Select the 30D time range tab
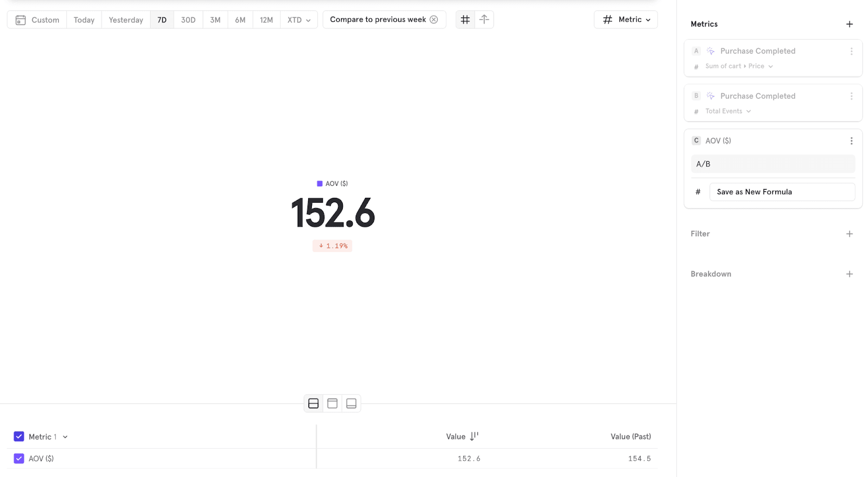868x477 pixels. tap(188, 20)
